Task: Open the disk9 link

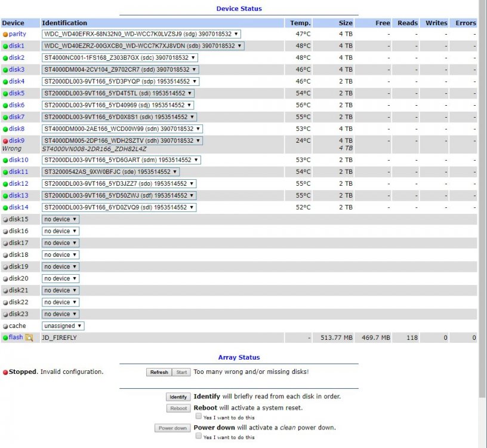Action: (17, 140)
